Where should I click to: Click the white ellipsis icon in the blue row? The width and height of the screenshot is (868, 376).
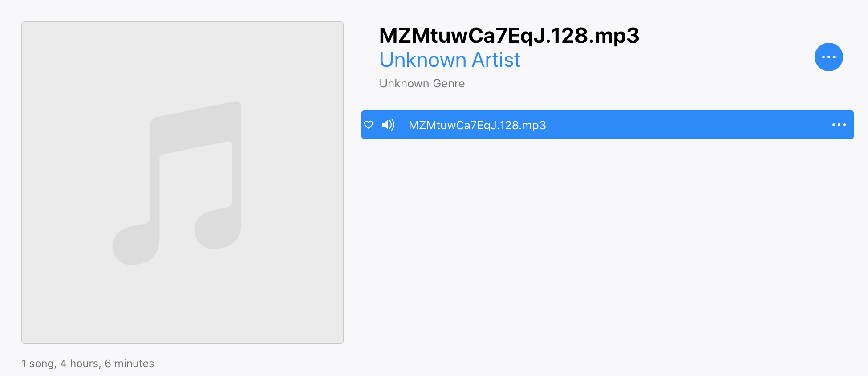coord(839,125)
